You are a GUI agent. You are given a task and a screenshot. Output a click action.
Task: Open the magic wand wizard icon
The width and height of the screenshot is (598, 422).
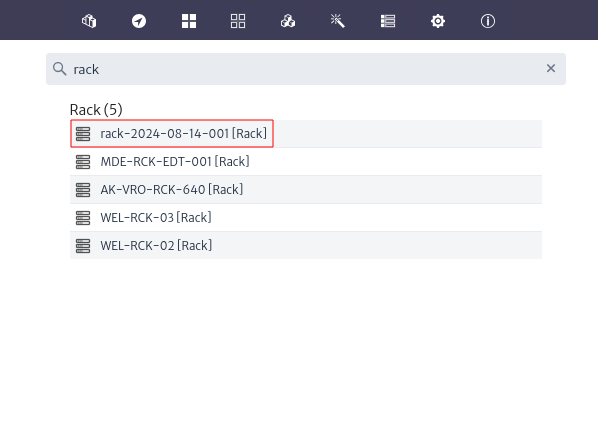338,21
